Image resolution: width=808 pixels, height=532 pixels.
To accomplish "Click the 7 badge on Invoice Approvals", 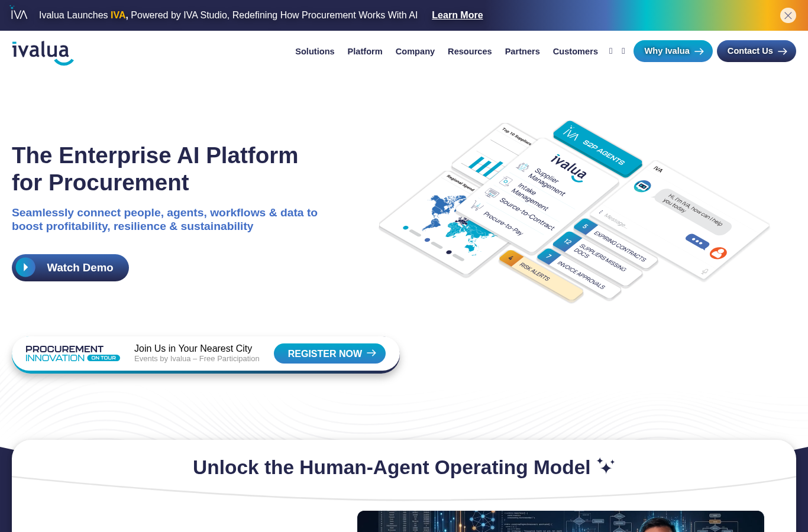I will tap(549, 256).
